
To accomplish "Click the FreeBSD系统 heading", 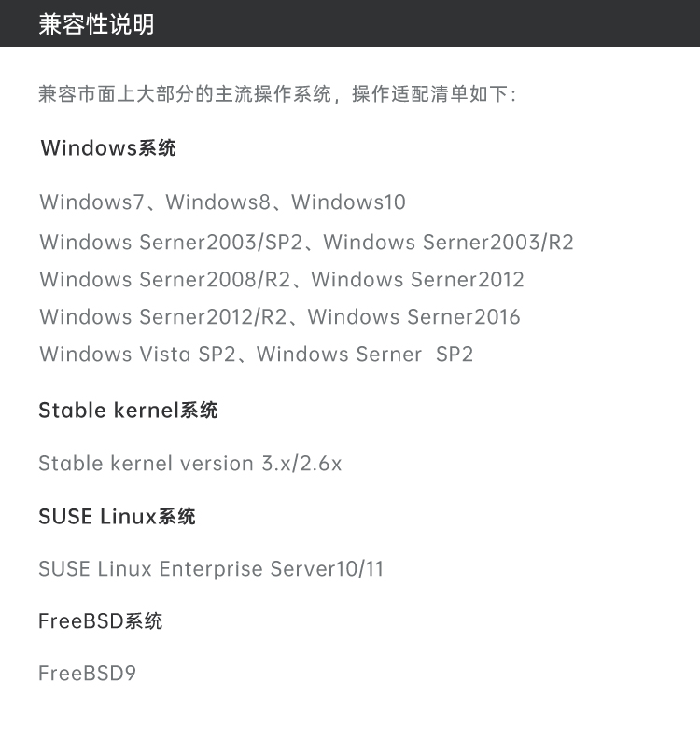I will point(101,620).
